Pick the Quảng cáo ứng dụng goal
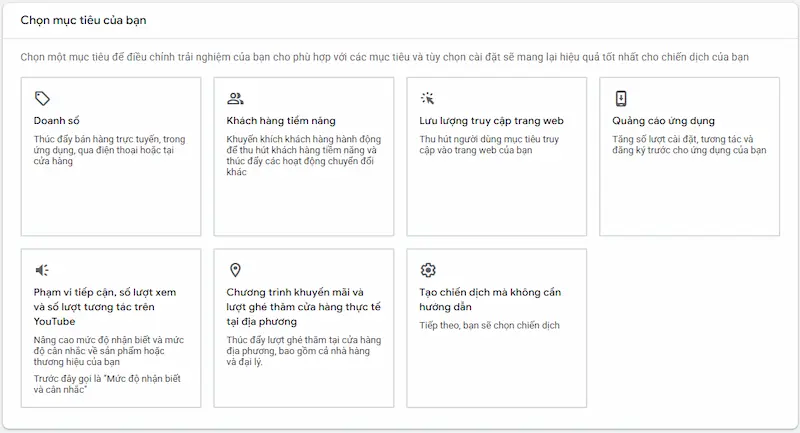 coord(663,121)
